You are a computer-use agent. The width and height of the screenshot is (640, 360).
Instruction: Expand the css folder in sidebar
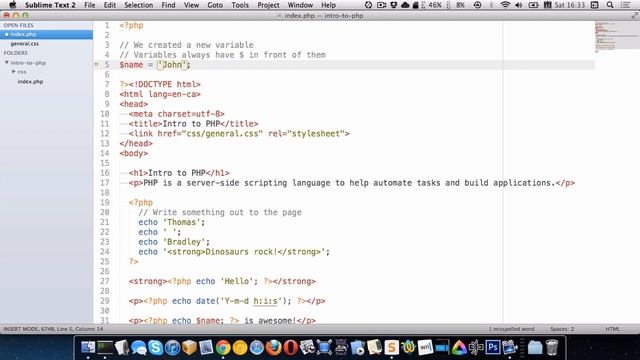click(x=13, y=71)
